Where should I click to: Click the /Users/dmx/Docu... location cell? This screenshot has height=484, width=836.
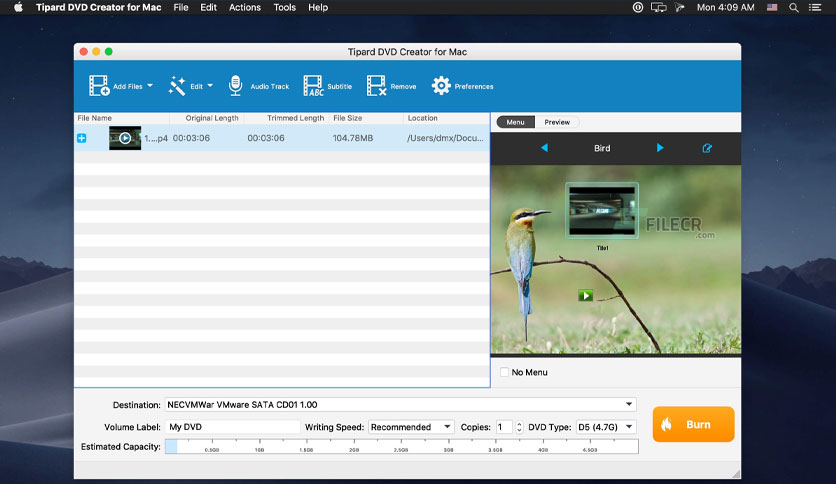(x=445, y=138)
